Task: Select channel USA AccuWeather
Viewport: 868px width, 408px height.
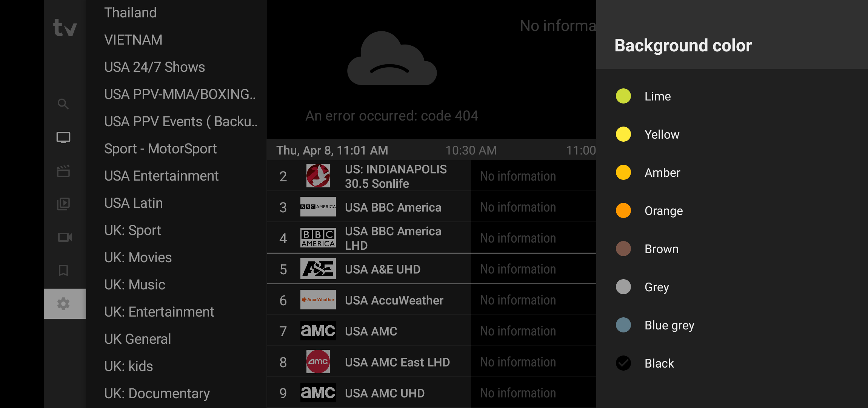Action: pyautogui.click(x=369, y=300)
